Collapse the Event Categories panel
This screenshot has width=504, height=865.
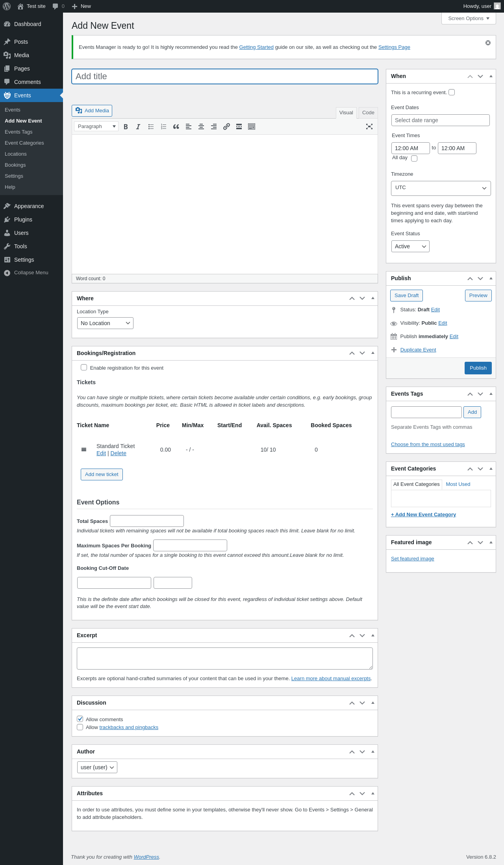coord(491,468)
